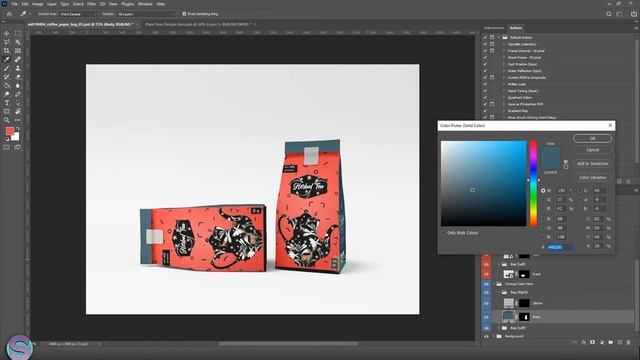Click the add layer mask icon
The image size is (640, 360).
(593, 342)
